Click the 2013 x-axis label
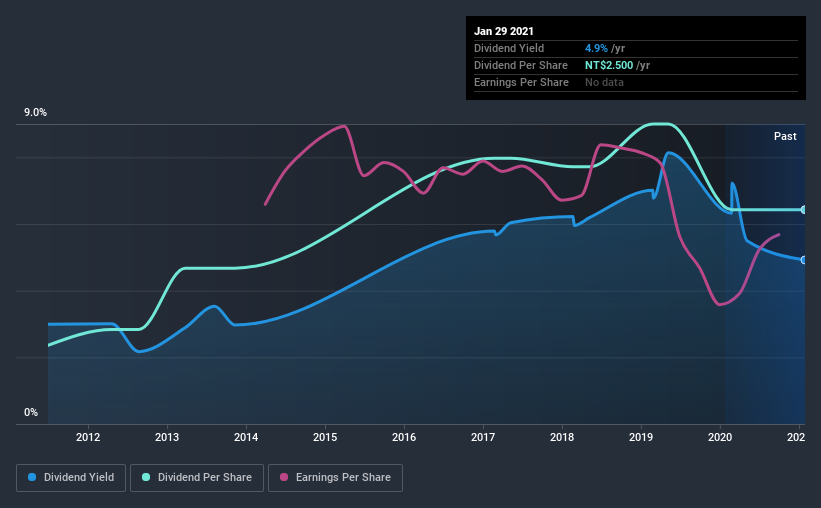This screenshot has height=508, width=821. 167,437
